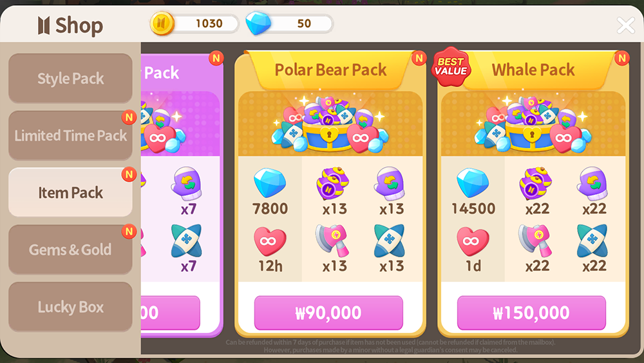Select the 7800 gems icon in Polar Bear Pack
Screen dimensions: 644x363
[x=270, y=183]
